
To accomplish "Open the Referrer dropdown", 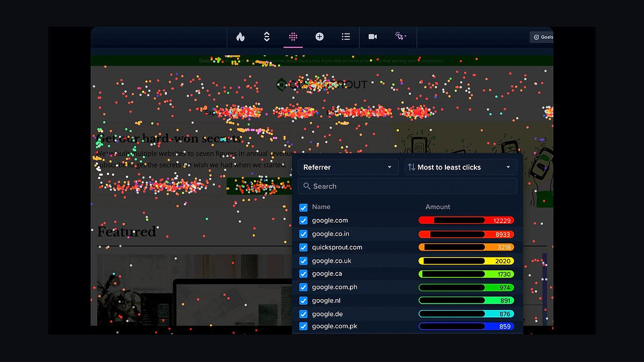I will click(348, 167).
